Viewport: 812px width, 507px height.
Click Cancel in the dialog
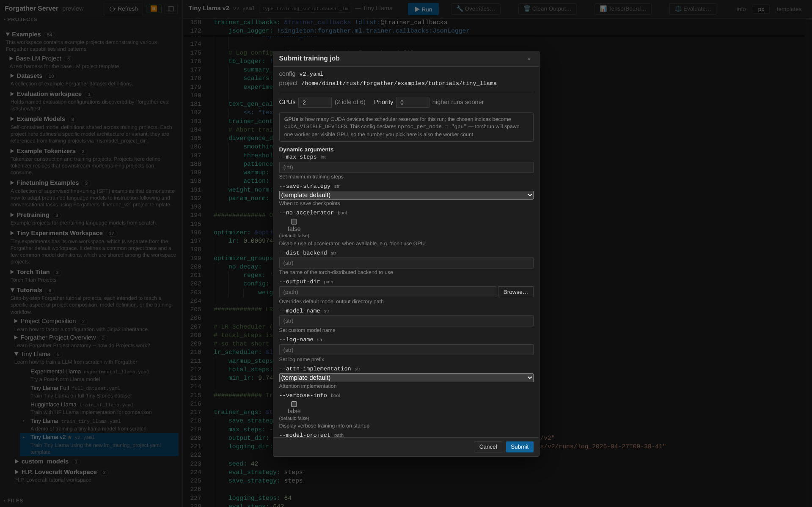(x=488, y=447)
